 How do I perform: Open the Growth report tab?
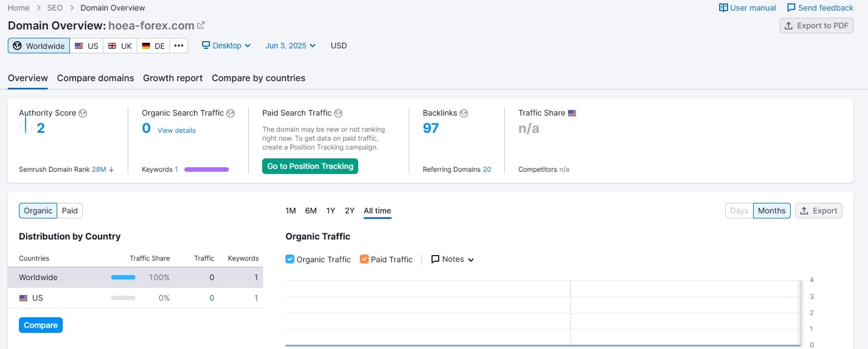click(173, 78)
